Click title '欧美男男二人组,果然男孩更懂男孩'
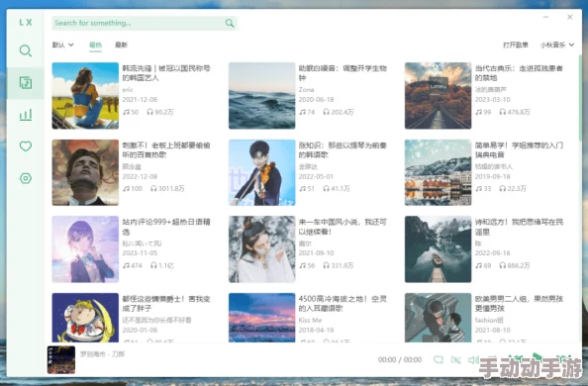This screenshot has height=386, width=588. coord(519,304)
